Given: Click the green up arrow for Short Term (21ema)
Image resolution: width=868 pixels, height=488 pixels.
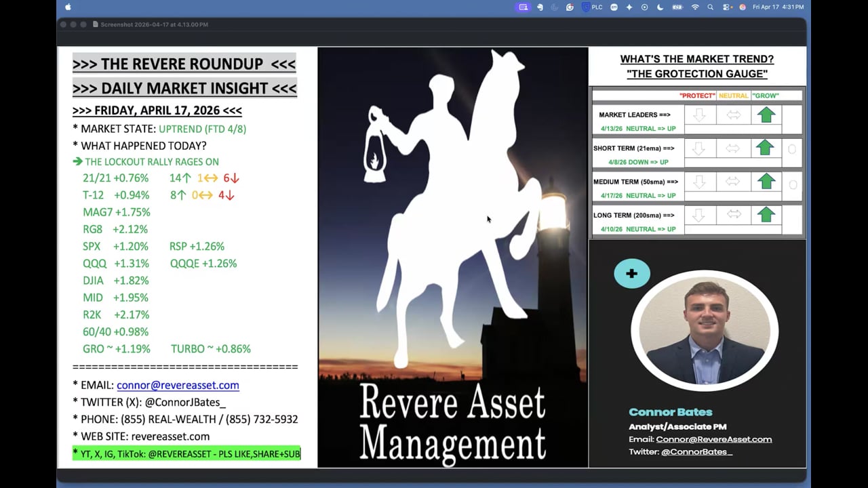Looking at the screenshot, I should pos(766,148).
